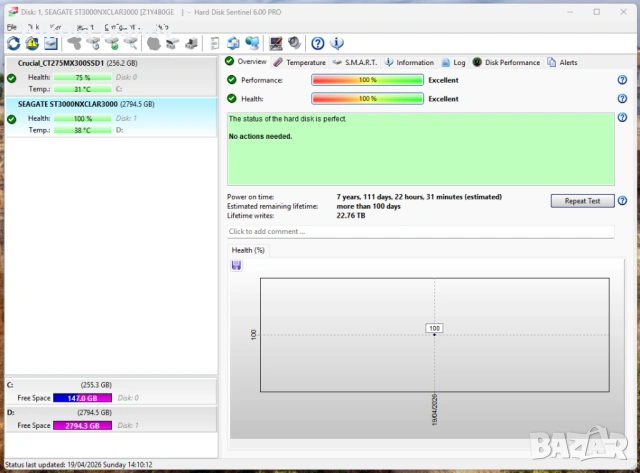Click the toolbar Help question mark icon
The width and height of the screenshot is (640, 473).
[318, 43]
